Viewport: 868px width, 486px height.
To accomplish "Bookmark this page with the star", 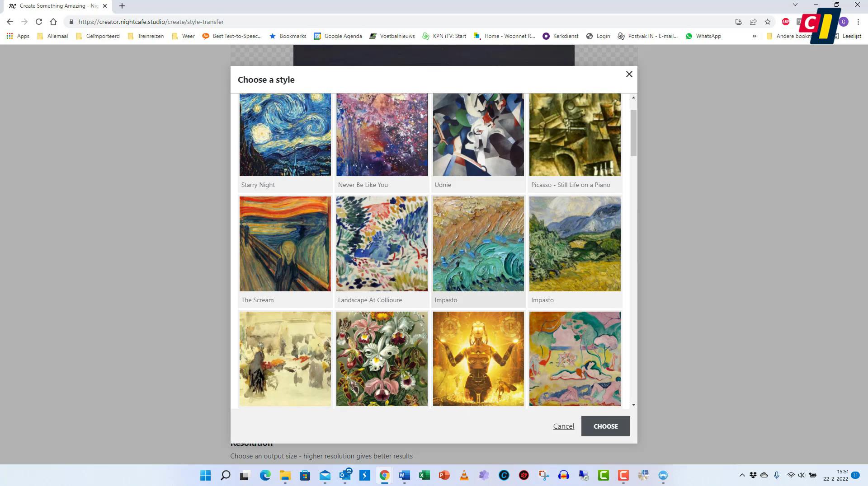I will click(x=768, y=22).
